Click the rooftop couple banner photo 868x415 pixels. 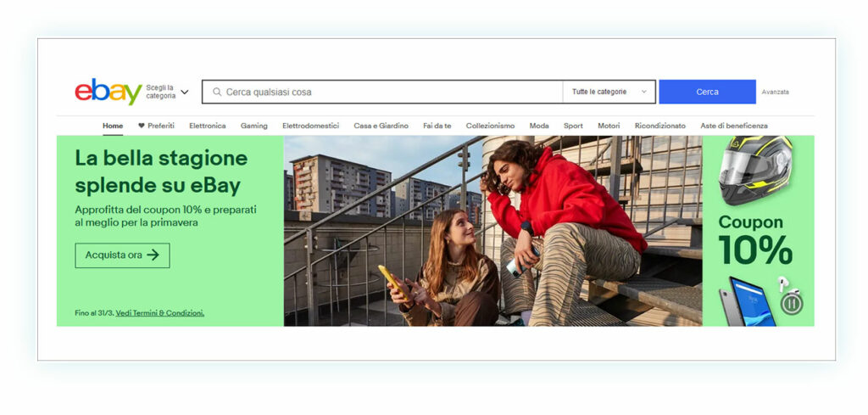[492, 231]
